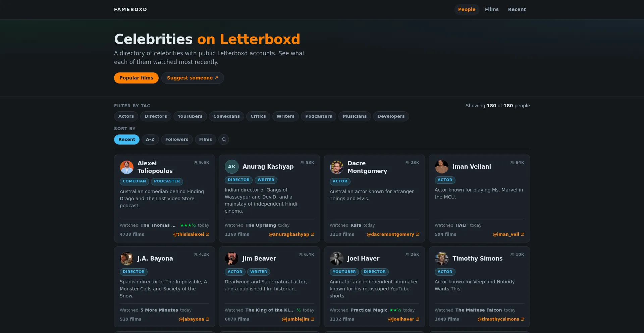This screenshot has height=333, width=644.
Task: Filter people by Musicians tag
Action: [x=355, y=116]
